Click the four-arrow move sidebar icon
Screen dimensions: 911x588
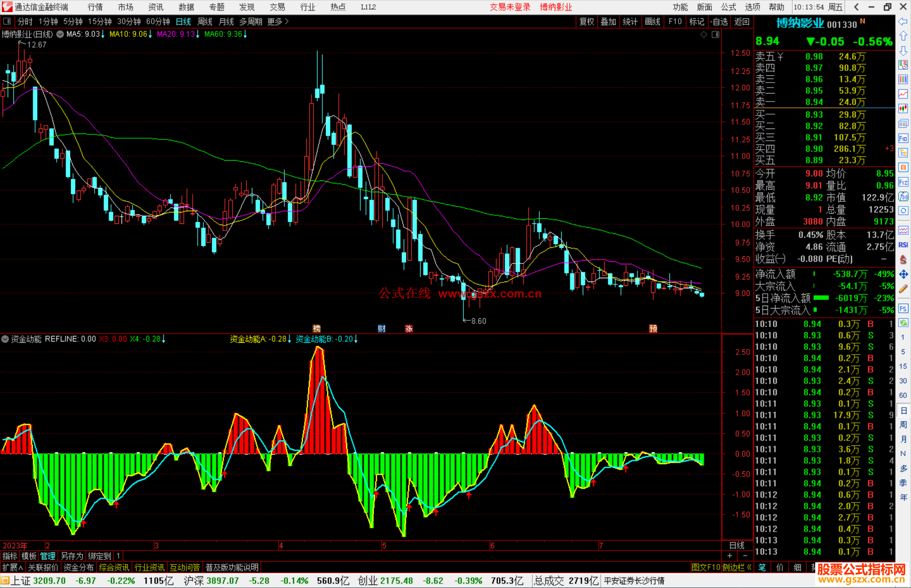point(903,274)
